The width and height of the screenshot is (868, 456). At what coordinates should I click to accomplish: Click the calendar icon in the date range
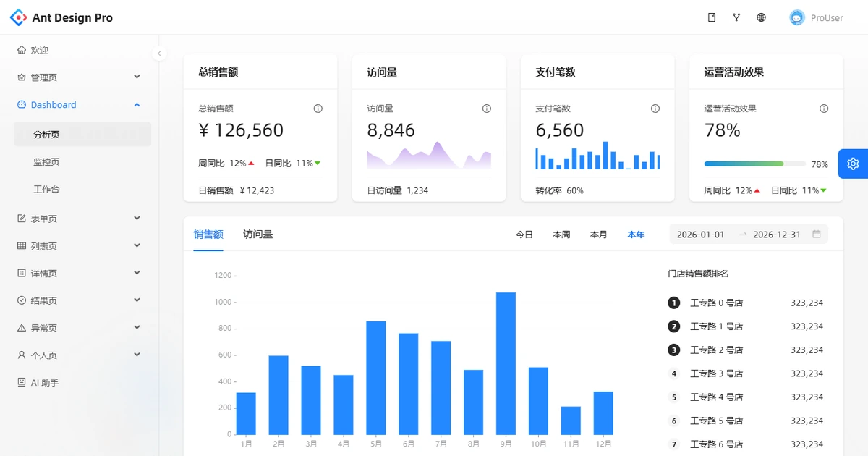[x=817, y=235]
